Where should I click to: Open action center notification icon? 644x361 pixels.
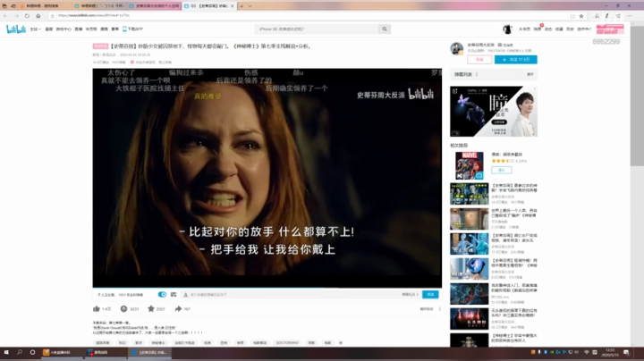click(x=626, y=352)
